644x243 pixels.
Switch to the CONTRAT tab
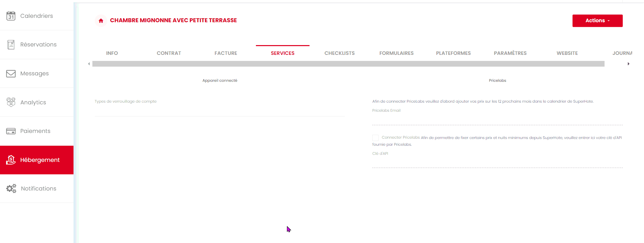click(169, 53)
